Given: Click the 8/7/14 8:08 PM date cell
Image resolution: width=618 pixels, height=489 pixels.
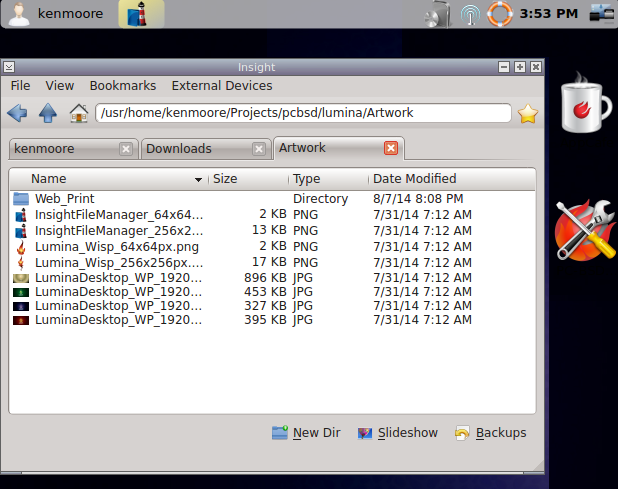Looking at the screenshot, I should [x=418, y=199].
